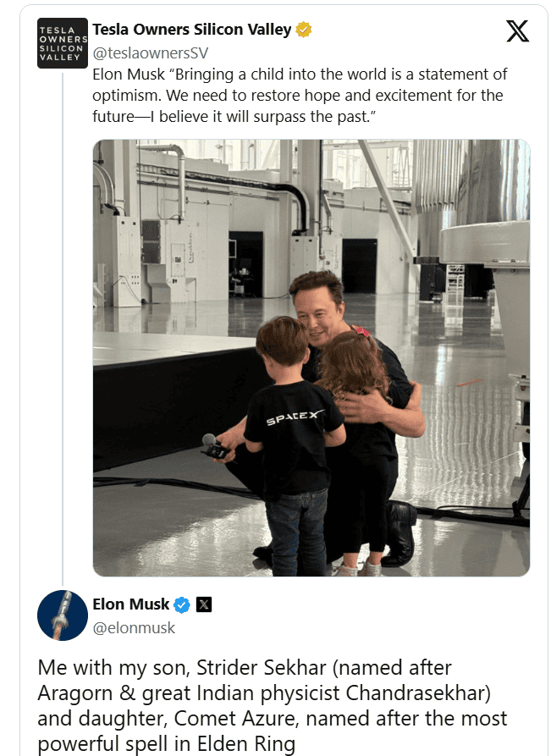
Task: Click the SpaceX logo on the boy's shirt
Action: tap(295, 418)
